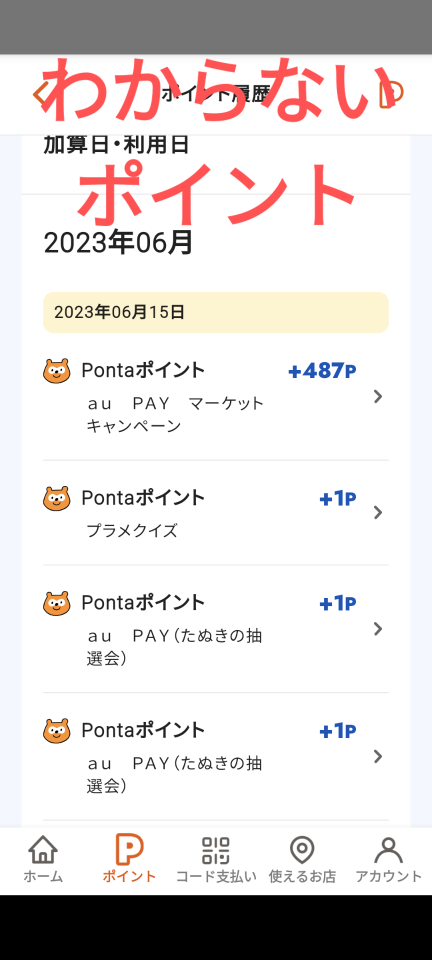Open アカウント person icon
Screen dimensions: 432x960
[x=388, y=850]
